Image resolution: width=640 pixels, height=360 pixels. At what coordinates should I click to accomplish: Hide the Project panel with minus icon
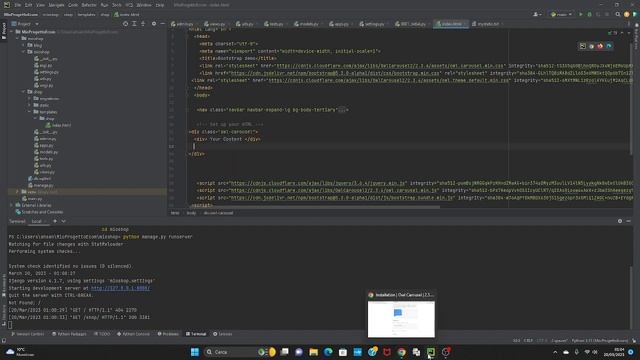pos(162,24)
